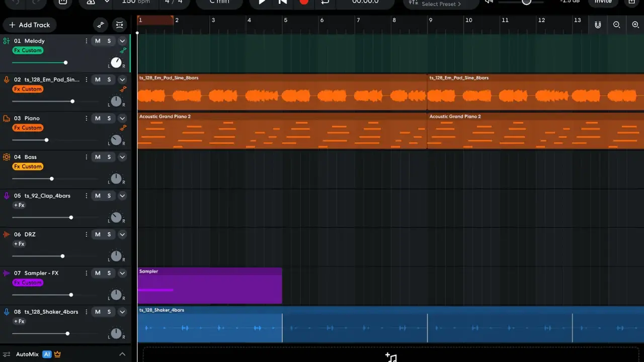Image resolution: width=644 pixels, height=362 pixels.
Task: Expand the chevron on track 02 Pad Sine
Action: pos(122,79)
